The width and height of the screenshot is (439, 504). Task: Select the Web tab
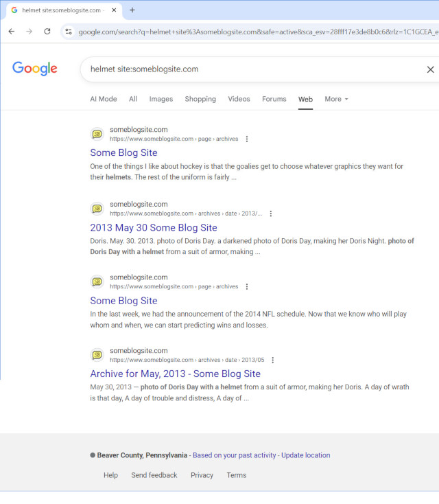coord(305,99)
